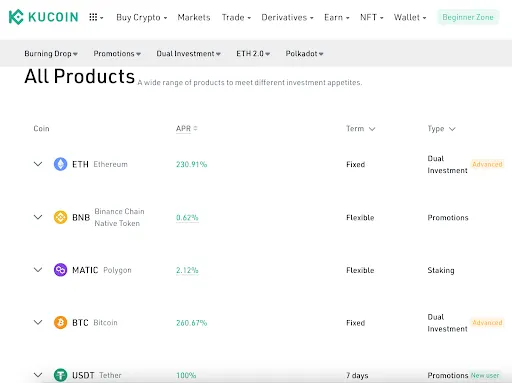Open the ETH 2.0 submenu
This screenshot has height=383, width=512.
tap(253, 54)
